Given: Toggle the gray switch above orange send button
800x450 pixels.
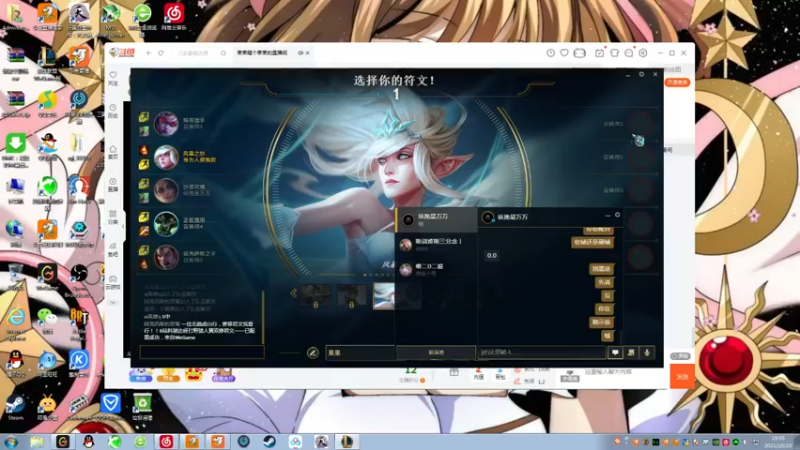Looking at the screenshot, I should point(680,356).
